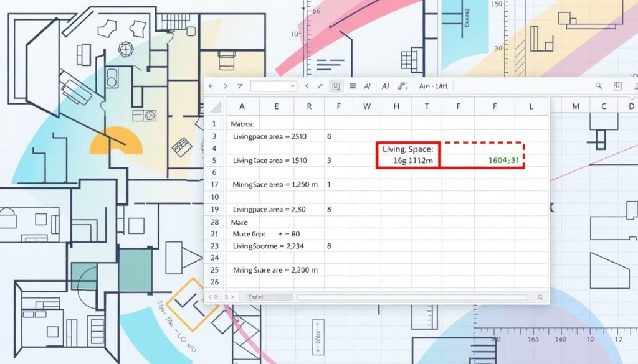Click the green '1604,31' value cell

[503, 161]
